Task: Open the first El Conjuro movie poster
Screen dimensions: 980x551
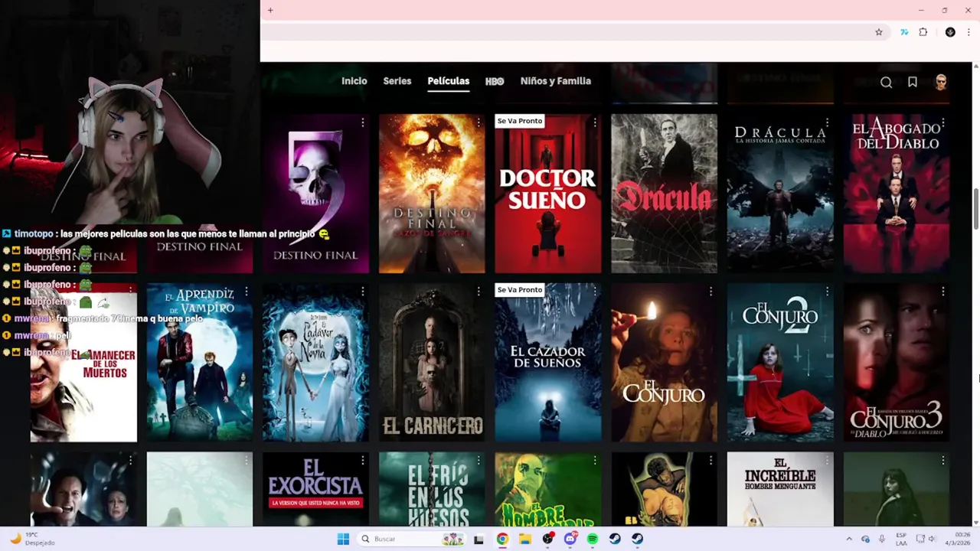Action: [664, 363]
